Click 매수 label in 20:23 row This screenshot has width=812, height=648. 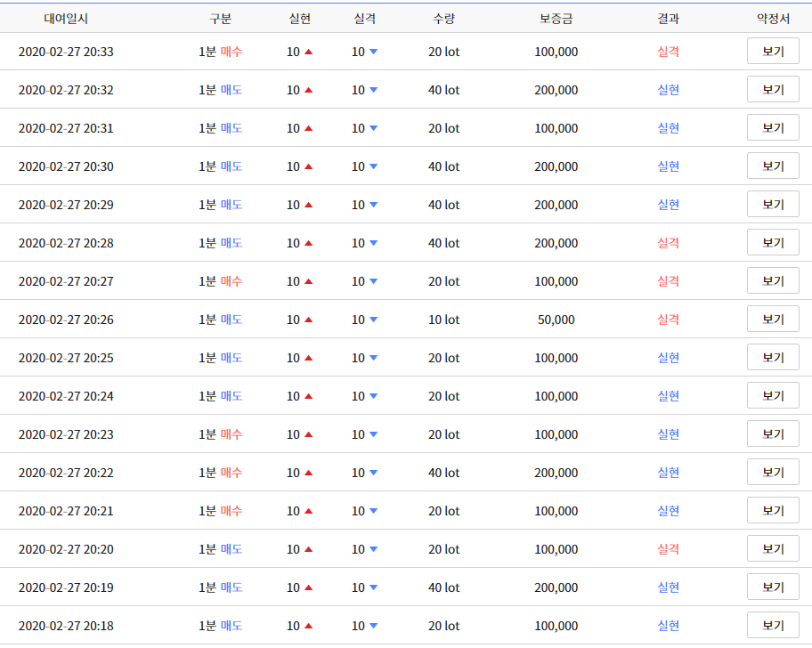point(231,434)
